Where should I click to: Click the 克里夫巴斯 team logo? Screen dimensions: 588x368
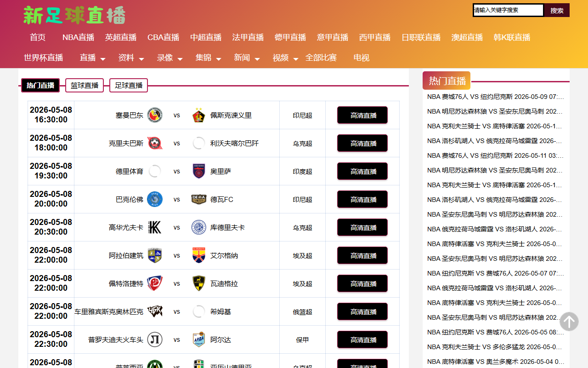coord(155,143)
